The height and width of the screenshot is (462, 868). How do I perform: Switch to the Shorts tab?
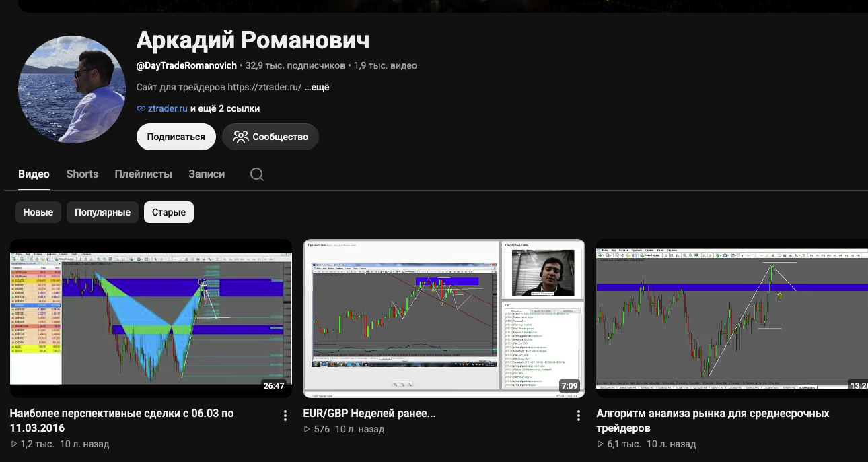[82, 174]
